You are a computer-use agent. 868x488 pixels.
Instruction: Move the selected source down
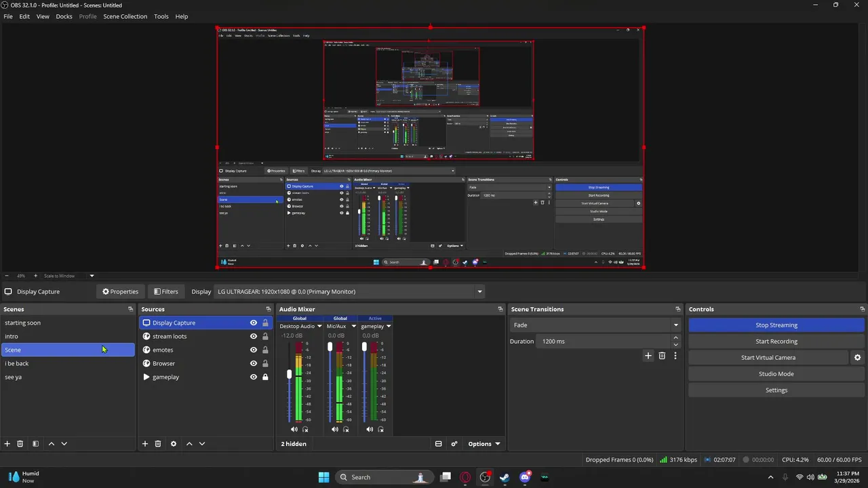pyautogui.click(x=202, y=444)
